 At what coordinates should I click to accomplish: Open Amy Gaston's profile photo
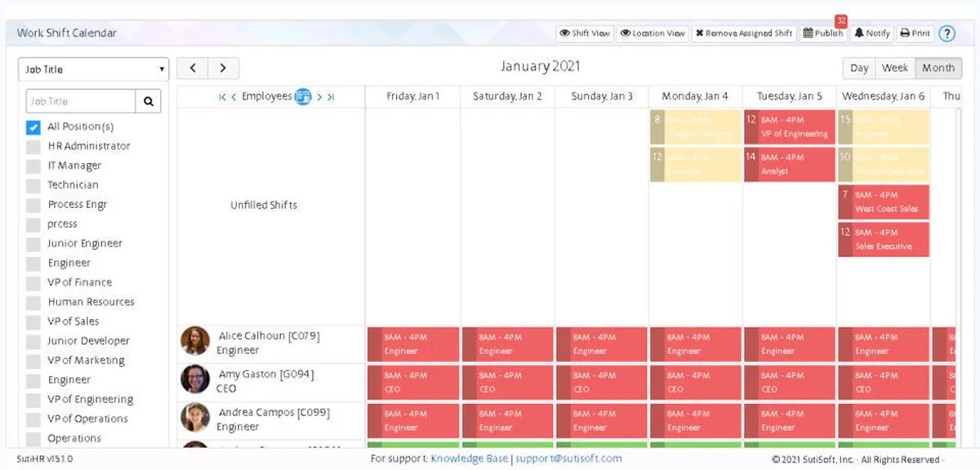point(195,379)
